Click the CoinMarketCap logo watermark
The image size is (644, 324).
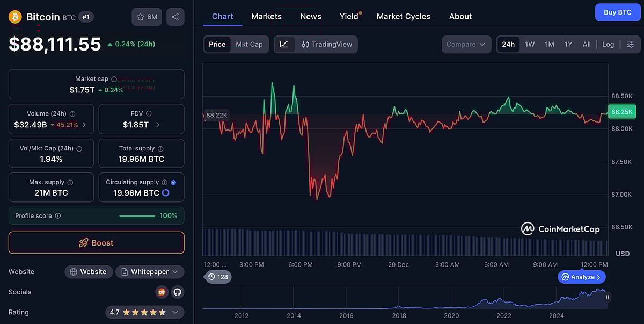(560, 228)
